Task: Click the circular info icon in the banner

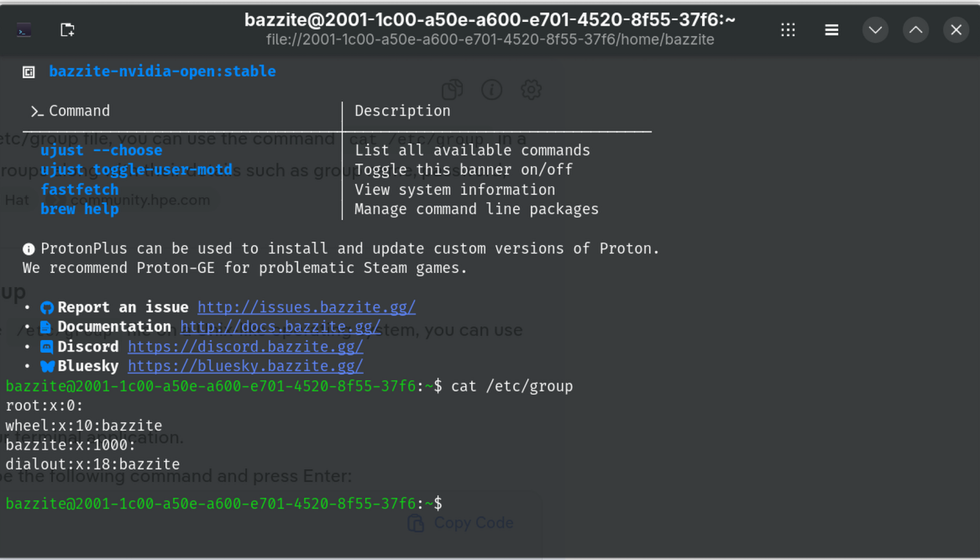Action: coord(491,90)
